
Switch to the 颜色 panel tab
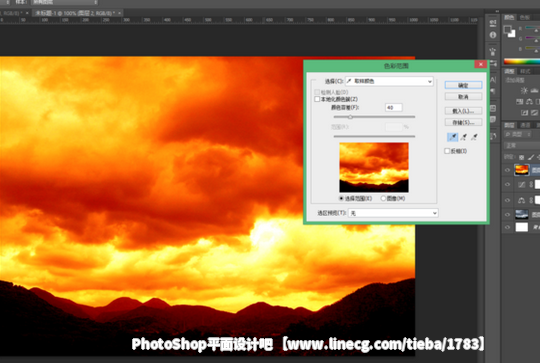tap(509, 18)
